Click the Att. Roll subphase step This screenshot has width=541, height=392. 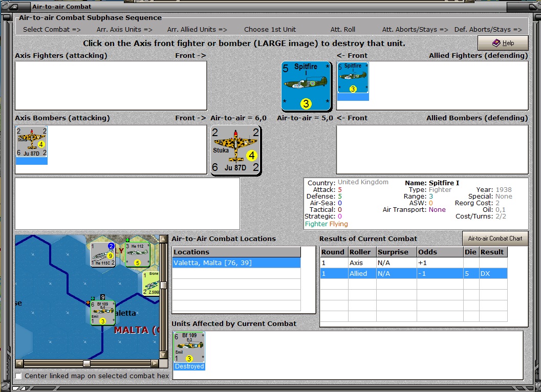pos(342,30)
